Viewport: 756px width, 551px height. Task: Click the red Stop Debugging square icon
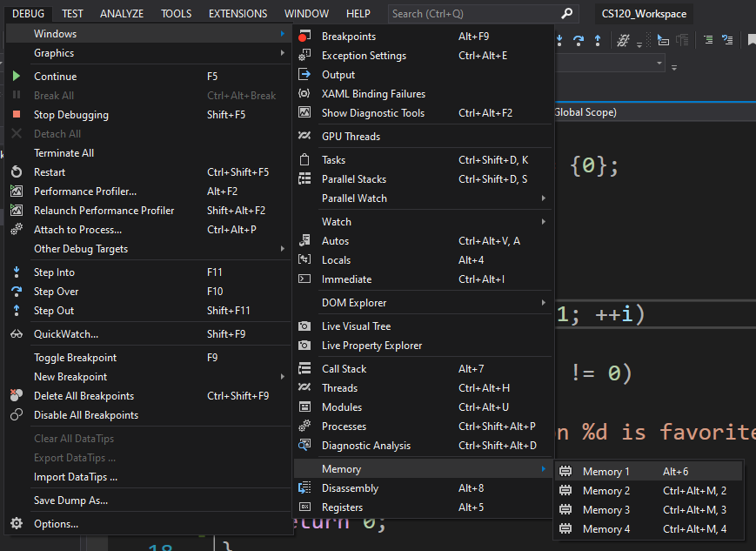point(17,114)
